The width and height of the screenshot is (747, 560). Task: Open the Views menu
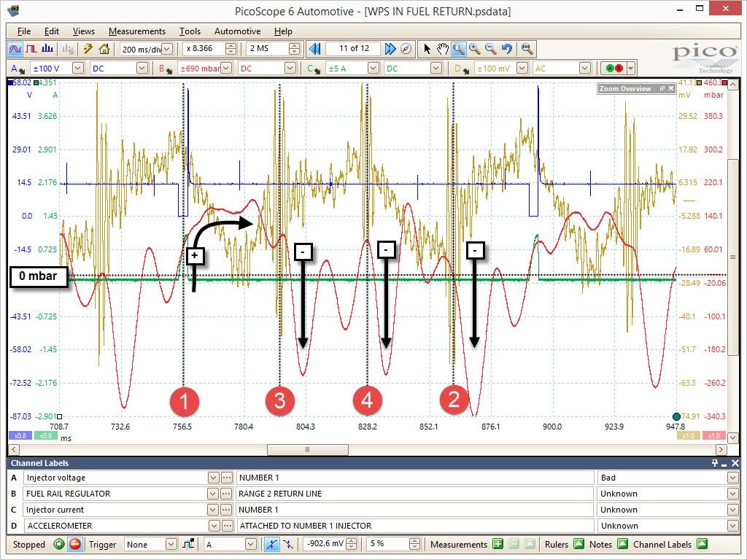click(83, 31)
